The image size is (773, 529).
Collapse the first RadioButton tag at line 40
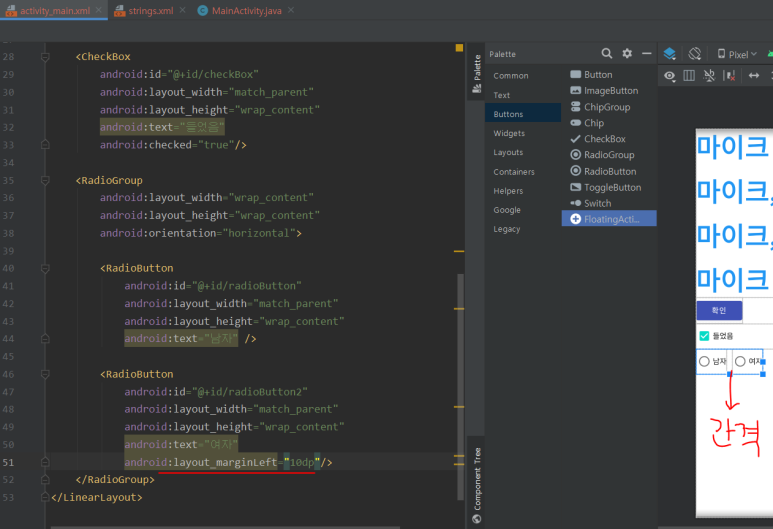pyautogui.click(x=45, y=269)
